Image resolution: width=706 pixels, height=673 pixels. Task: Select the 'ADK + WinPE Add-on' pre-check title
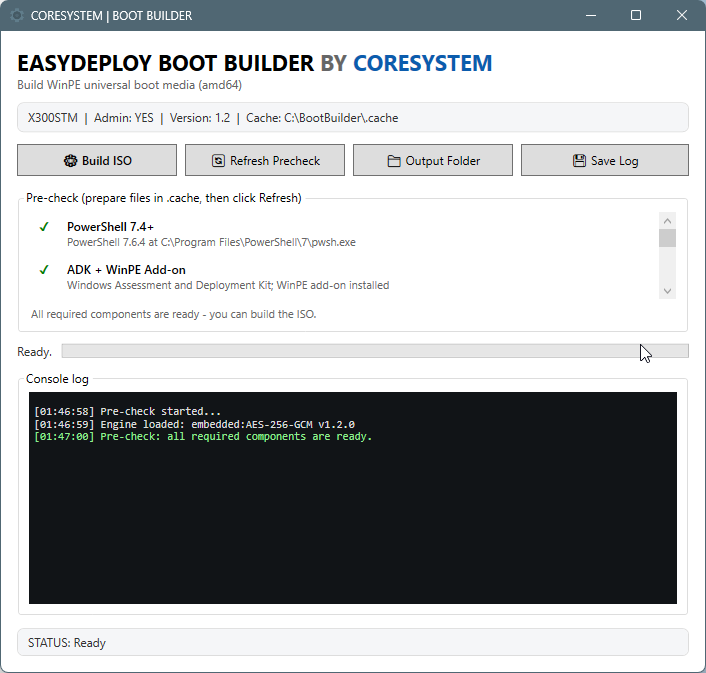coord(126,270)
